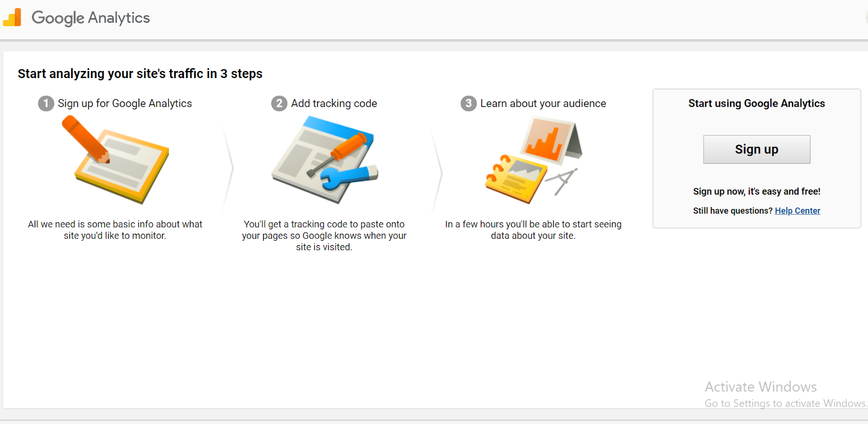Click 'Learn about your audience' heading
Screen dimensions: 868x424
(x=543, y=103)
